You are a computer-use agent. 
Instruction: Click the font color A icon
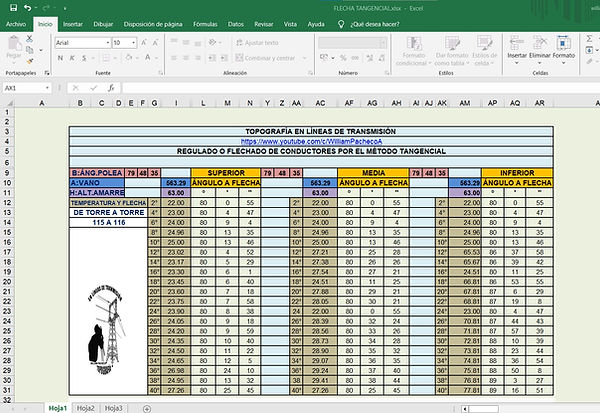click(147, 58)
